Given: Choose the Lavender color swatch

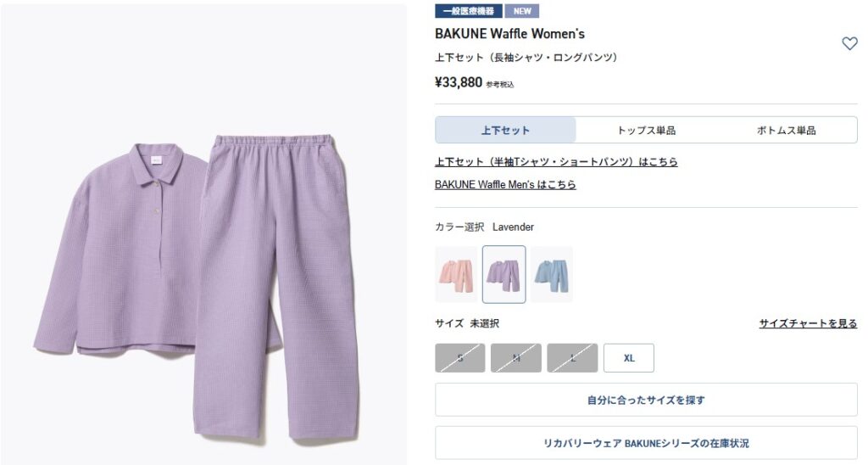Looking at the screenshot, I should (x=504, y=274).
